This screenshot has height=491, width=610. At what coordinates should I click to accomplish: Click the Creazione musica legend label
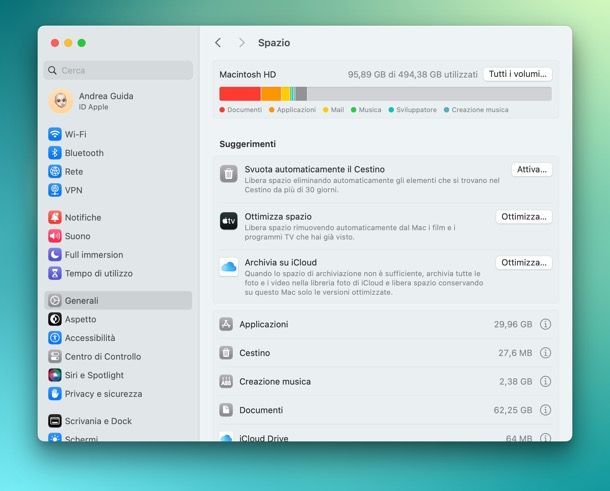point(480,110)
